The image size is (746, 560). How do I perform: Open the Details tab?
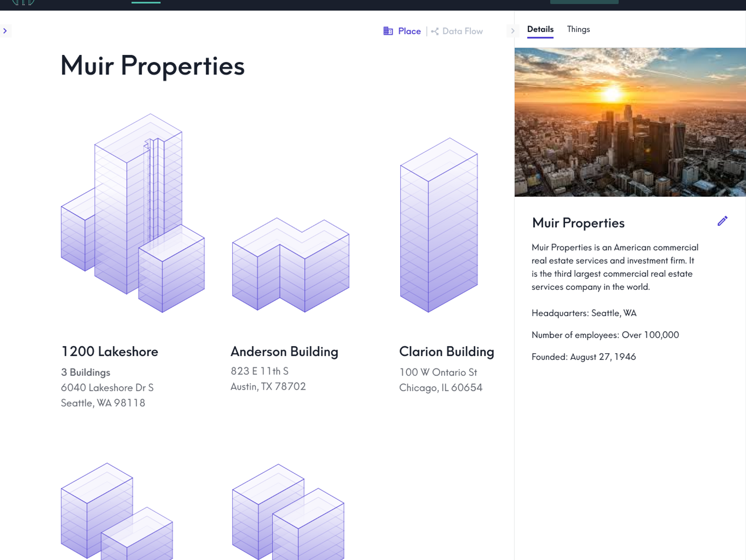540,29
